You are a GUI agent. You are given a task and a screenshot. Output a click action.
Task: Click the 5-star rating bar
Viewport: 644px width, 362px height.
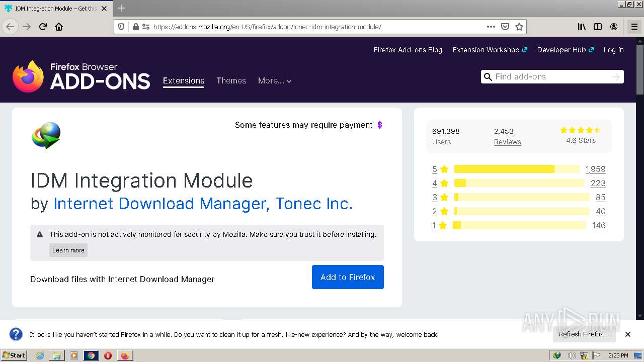[517, 169]
